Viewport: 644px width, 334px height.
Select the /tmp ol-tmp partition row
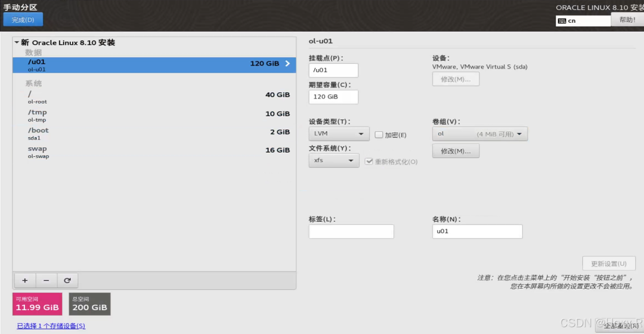tap(154, 116)
